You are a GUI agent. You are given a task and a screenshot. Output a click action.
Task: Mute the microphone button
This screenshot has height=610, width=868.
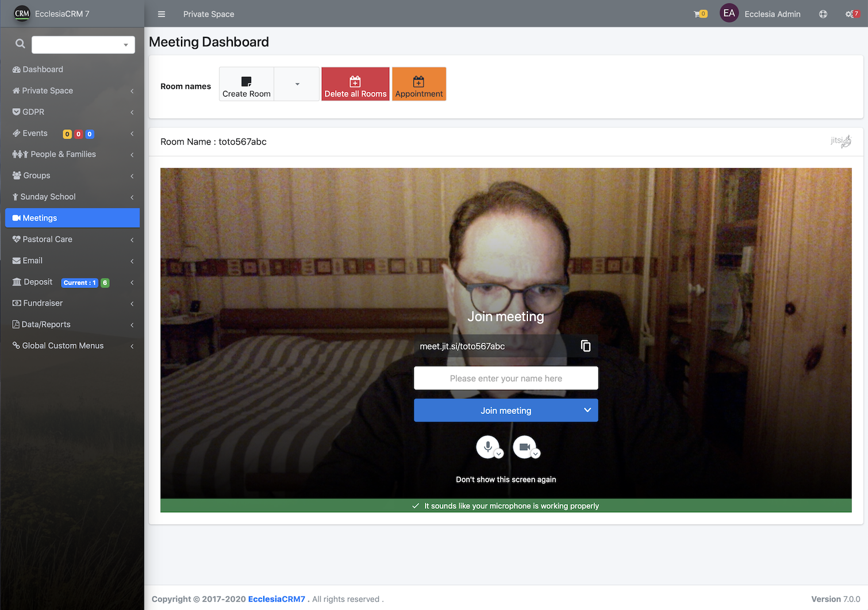click(487, 447)
